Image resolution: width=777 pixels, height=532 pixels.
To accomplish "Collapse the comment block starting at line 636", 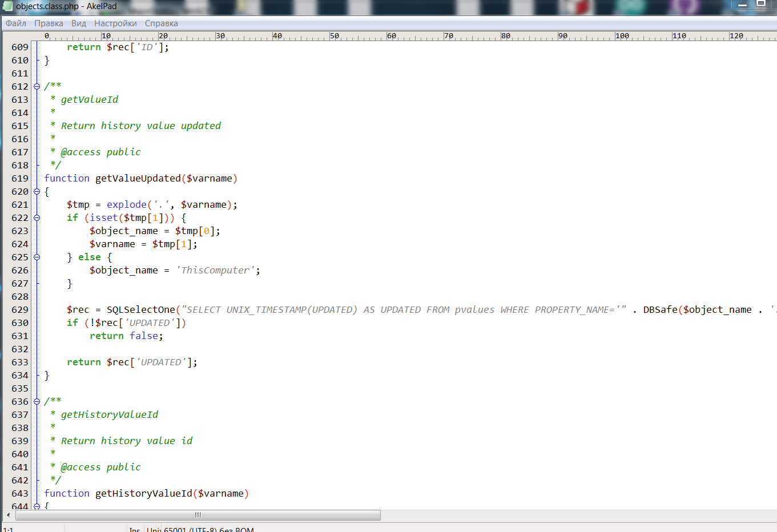I will tap(37, 402).
